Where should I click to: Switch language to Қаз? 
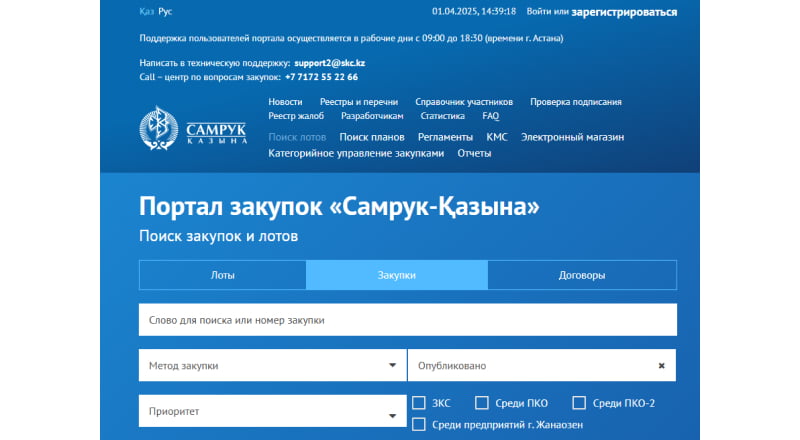[146, 11]
